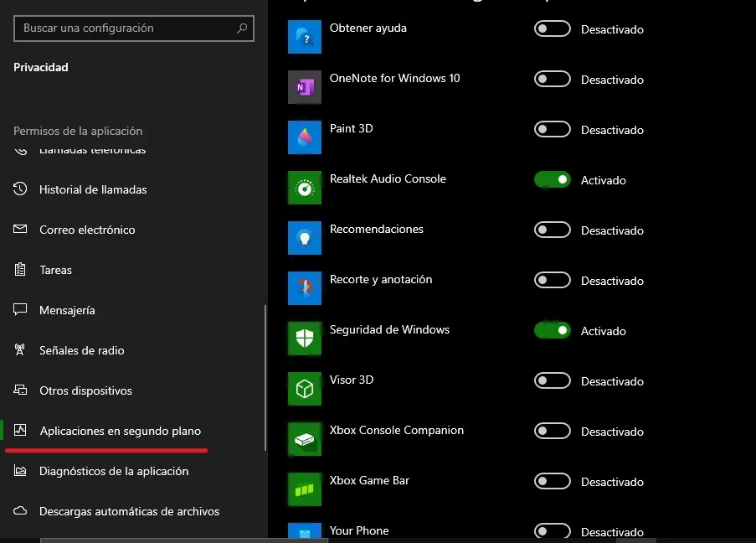Disable Realtek Audio Console background permission

coord(551,179)
